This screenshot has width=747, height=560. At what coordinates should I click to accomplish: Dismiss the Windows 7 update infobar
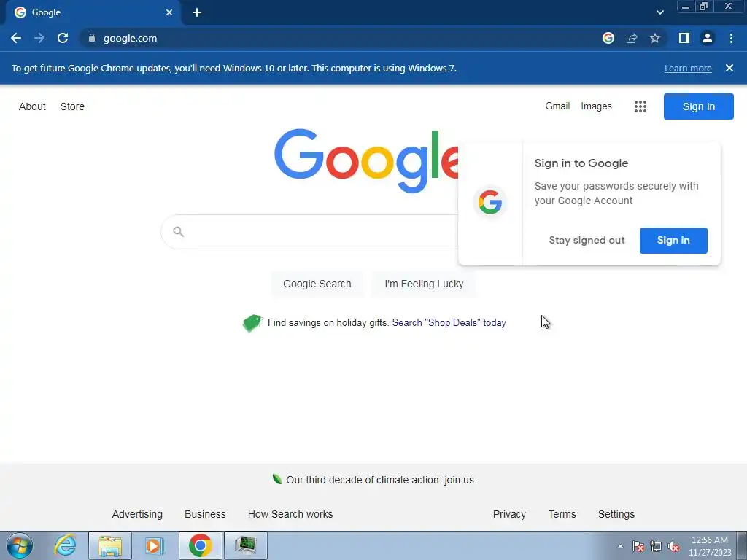point(729,68)
